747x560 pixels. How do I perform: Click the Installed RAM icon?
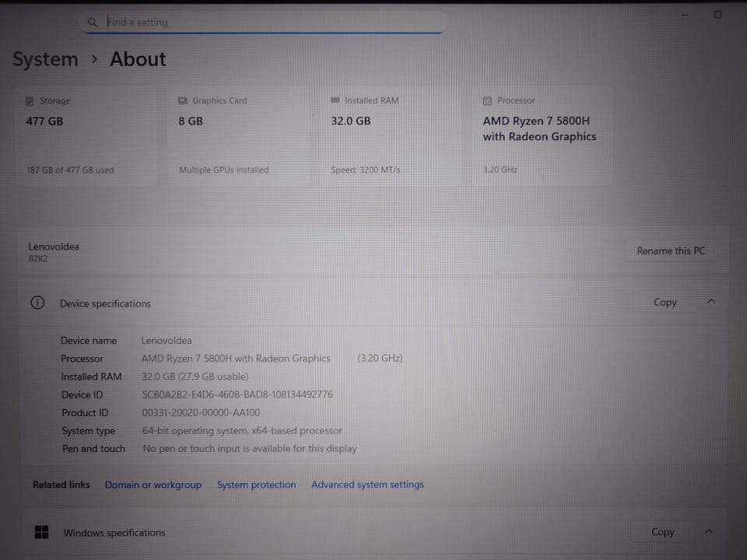(x=335, y=100)
